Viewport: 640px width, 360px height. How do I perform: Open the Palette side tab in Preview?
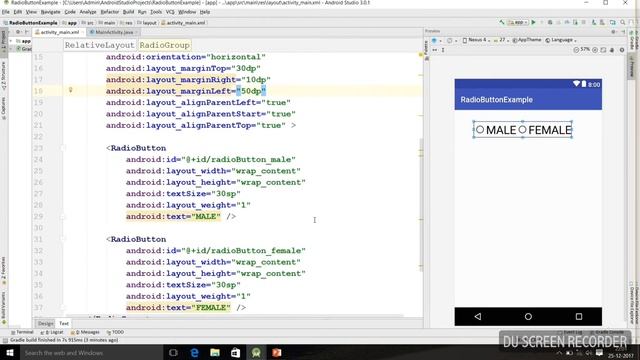tap(426, 49)
